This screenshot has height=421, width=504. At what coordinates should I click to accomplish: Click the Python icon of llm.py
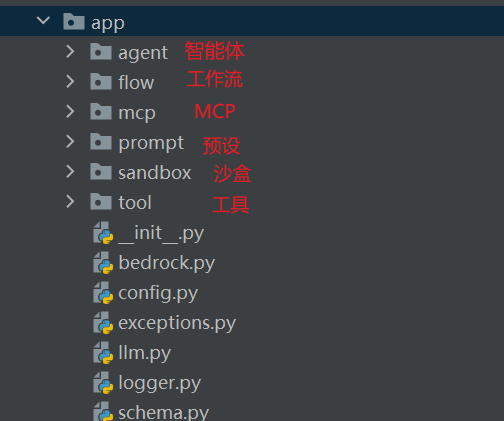103,353
